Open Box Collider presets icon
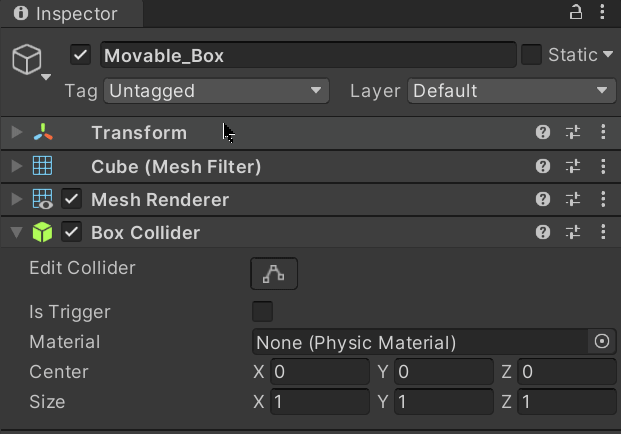Image resolution: width=621 pixels, height=434 pixels. [573, 232]
